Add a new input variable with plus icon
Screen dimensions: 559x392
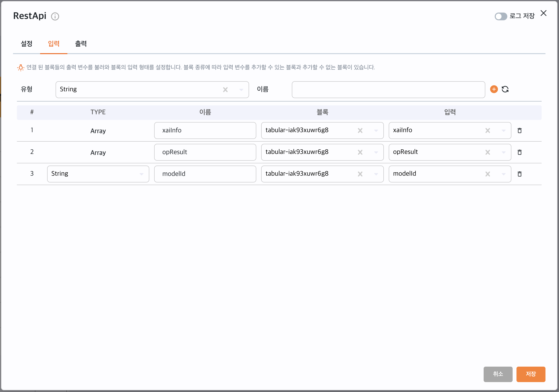tap(494, 89)
